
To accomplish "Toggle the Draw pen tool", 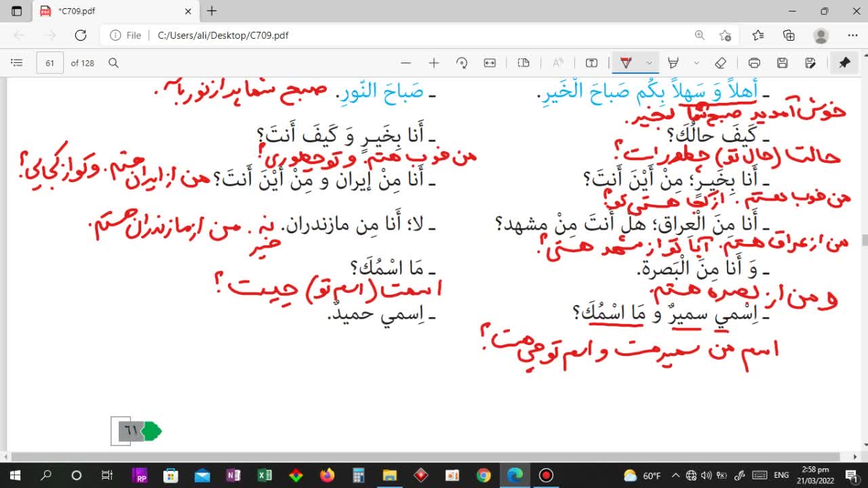I will (626, 63).
